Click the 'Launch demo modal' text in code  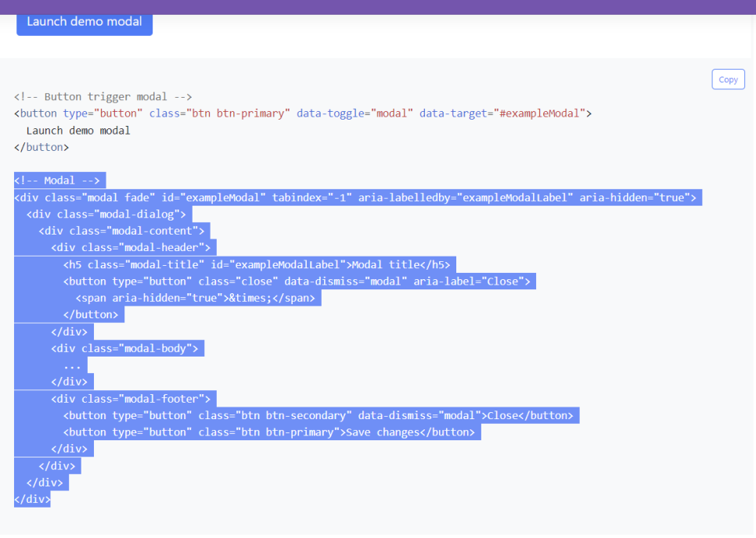78,131
